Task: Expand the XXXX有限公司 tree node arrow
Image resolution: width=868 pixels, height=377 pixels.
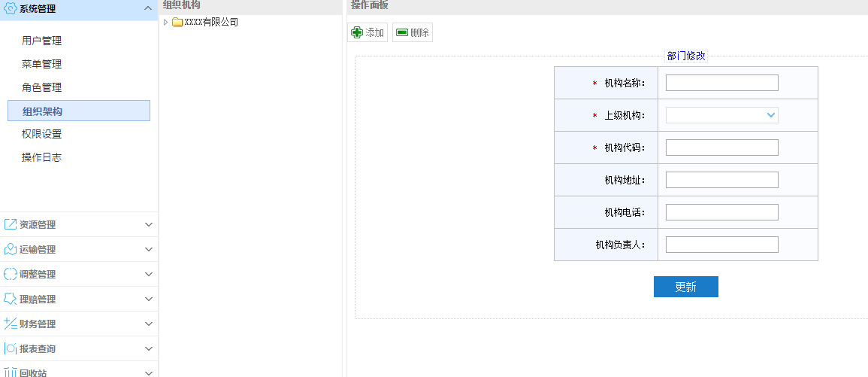Action: (166, 23)
